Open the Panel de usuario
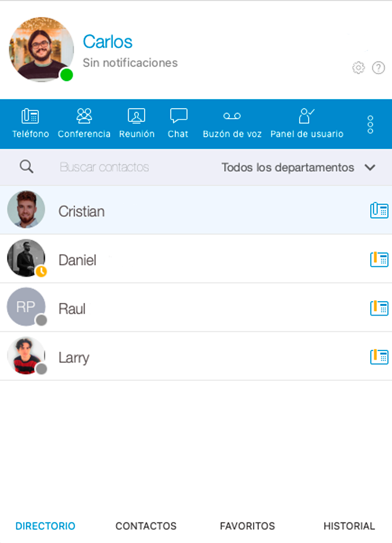The height and width of the screenshot is (543, 392). 307,123
